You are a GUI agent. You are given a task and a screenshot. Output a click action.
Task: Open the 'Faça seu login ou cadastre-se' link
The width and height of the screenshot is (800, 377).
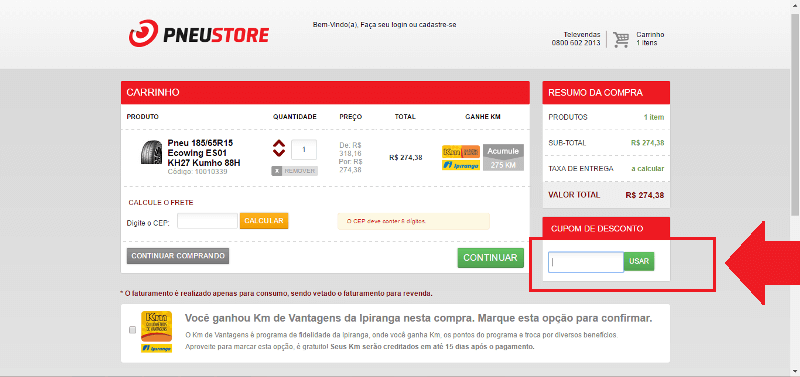click(408, 24)
